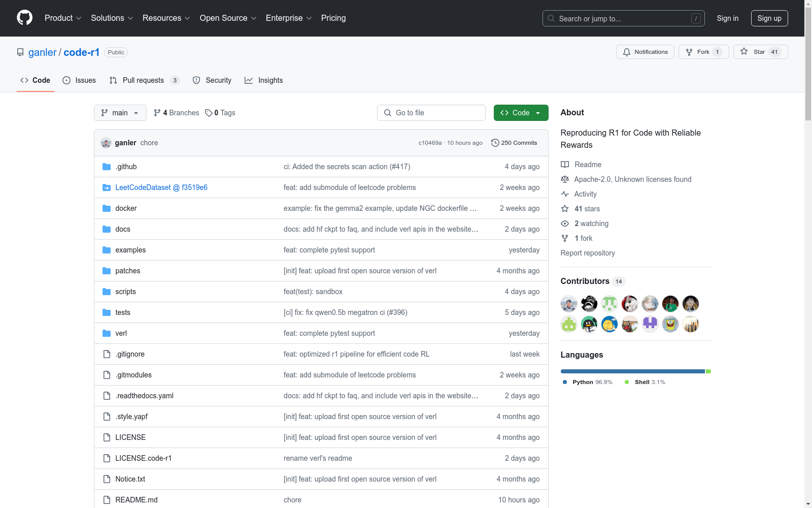This screenshot has height=508, width=812.
Task: Open the green Code dropdown button
Action: point(521,113)
